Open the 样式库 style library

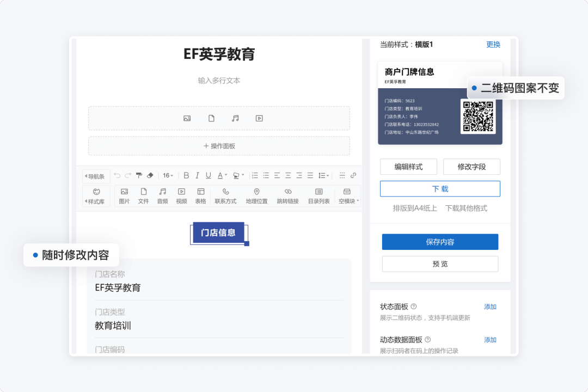96,196
